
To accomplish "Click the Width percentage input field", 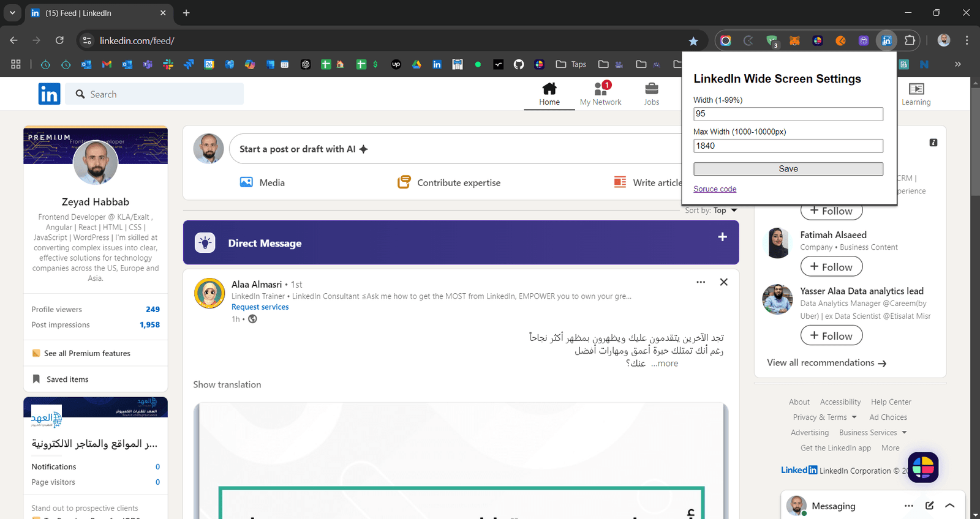I will [x=788, y=114].
